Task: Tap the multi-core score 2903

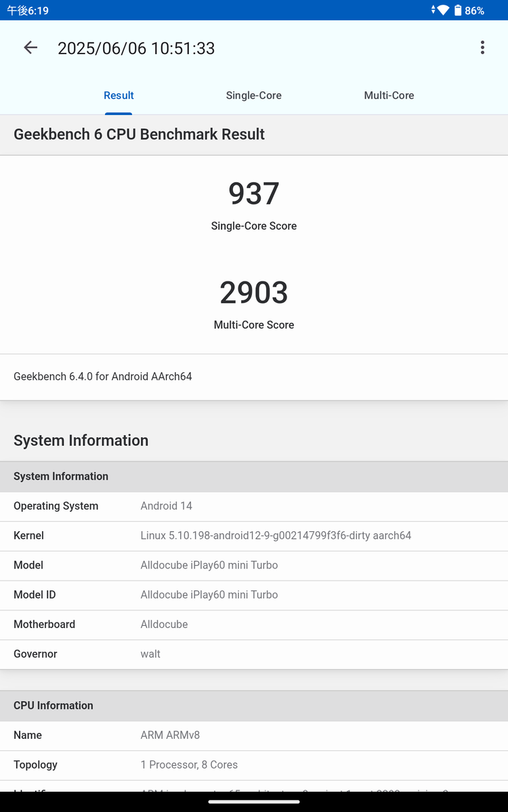Action: click(254, 292)
